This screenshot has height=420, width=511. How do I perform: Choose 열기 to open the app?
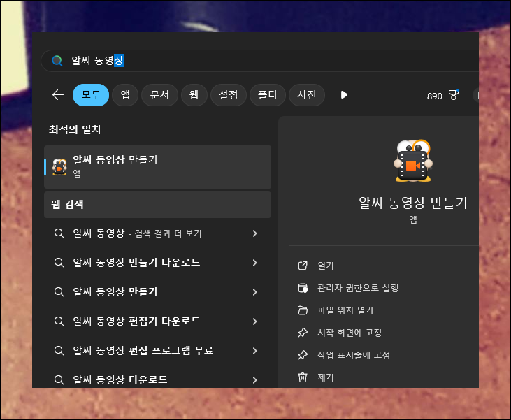pos(326,266)
